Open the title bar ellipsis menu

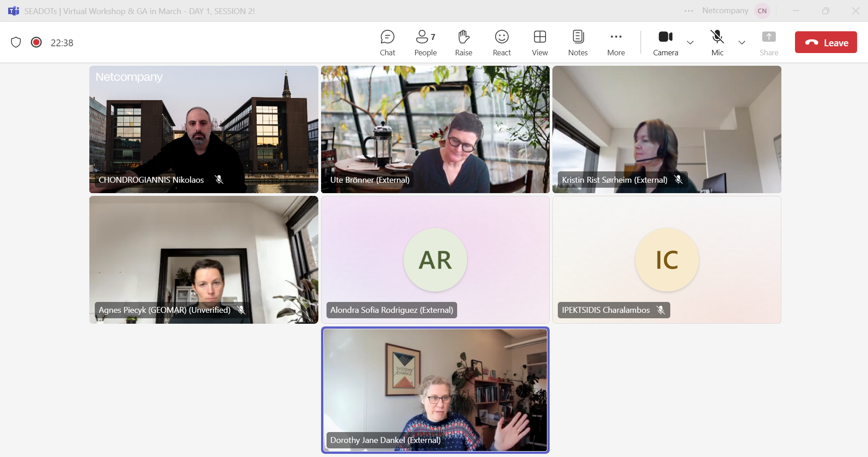689,11
